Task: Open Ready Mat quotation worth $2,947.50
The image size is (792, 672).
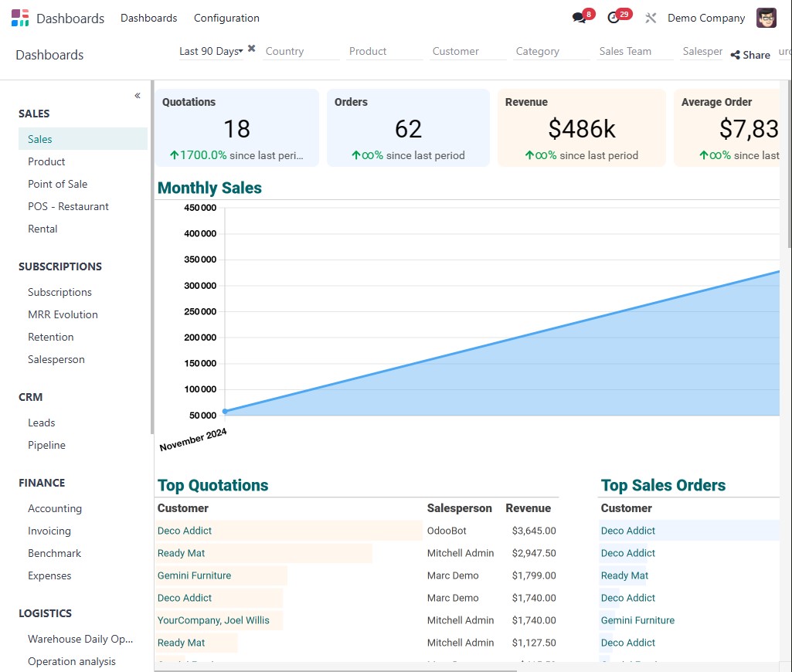Action: tap(181, 553)
